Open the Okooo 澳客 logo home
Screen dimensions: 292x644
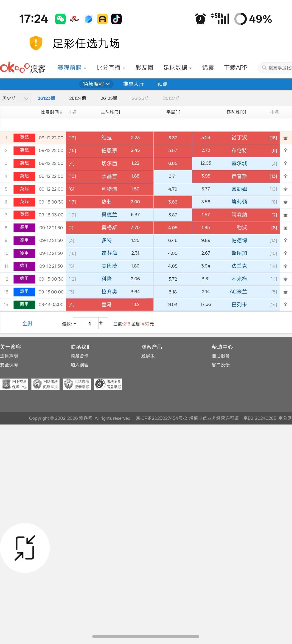tap(23, 67)
